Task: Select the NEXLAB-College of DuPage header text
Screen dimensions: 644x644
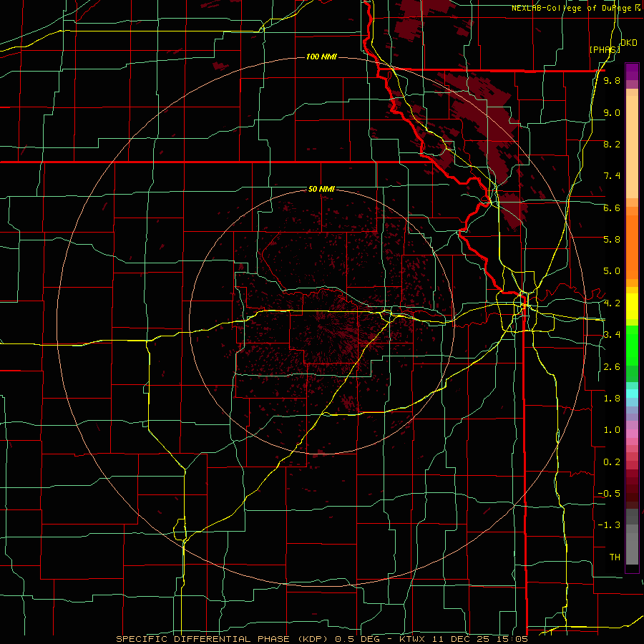Action: tap(573, 8)
